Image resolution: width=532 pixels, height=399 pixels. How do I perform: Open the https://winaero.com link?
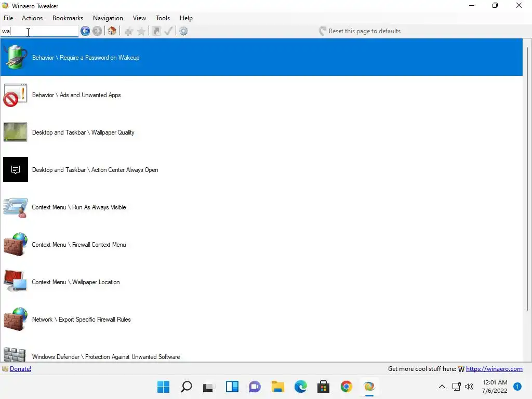pos(494,369)
